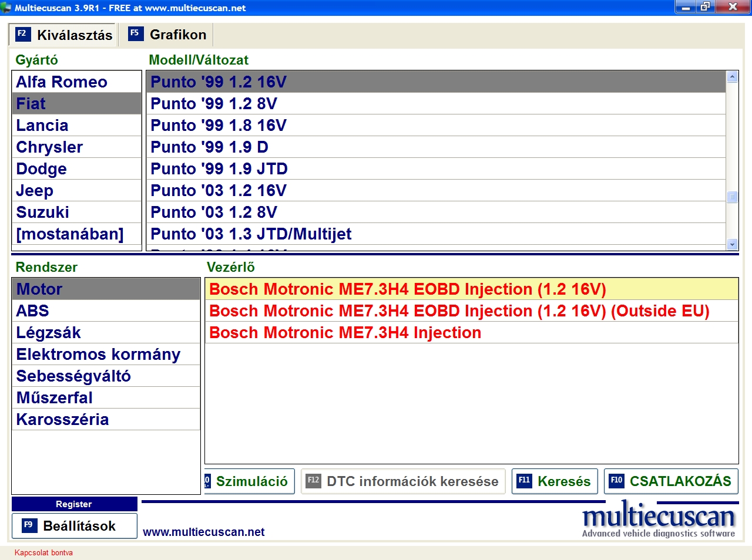Select plain Bosch Motronic ME7.3H4 Injection
The width and height of the screenshot is (752, 560).
[471, 333]
